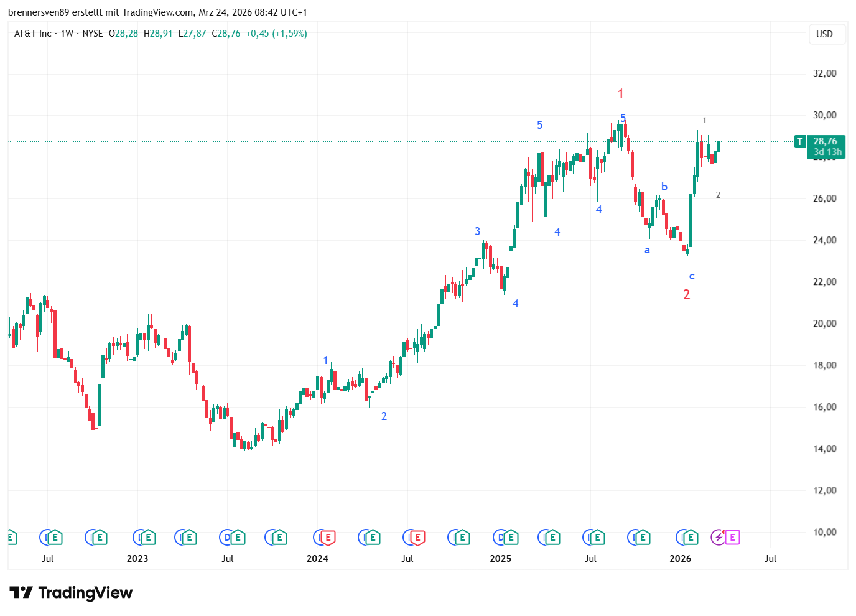Open the USD currency selector
The width and height of the screenshot is (856, 616).
click(x=824, y=34)
